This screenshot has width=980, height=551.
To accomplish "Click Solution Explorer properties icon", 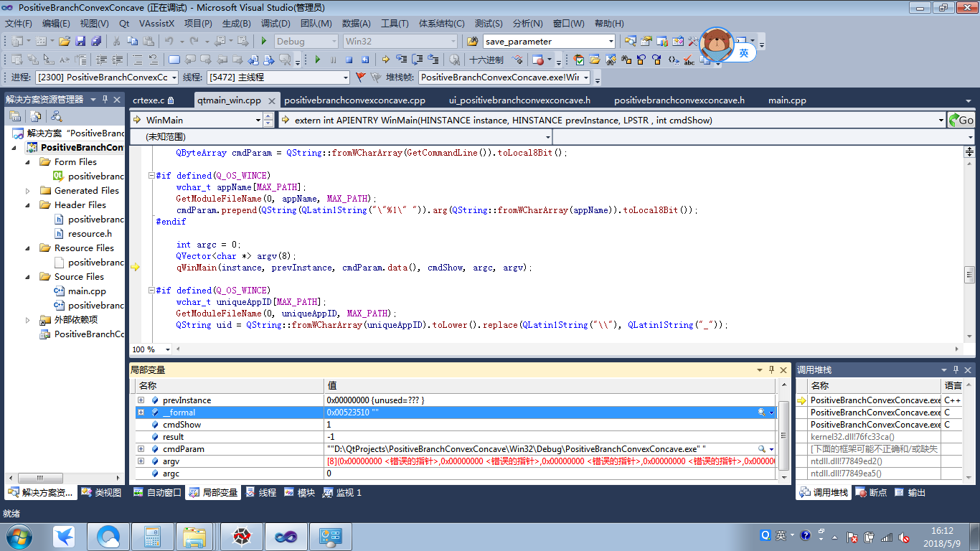I will click(14, 116).
